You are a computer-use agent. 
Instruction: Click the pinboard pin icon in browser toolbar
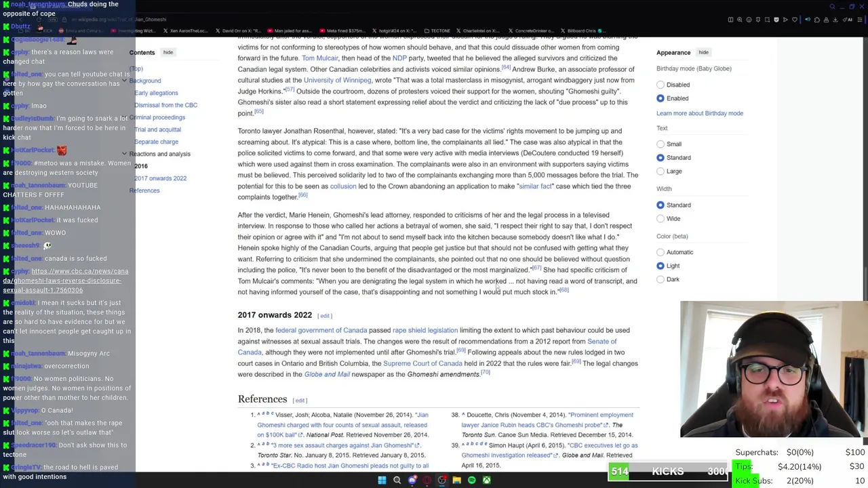click(x=758, y=20)
